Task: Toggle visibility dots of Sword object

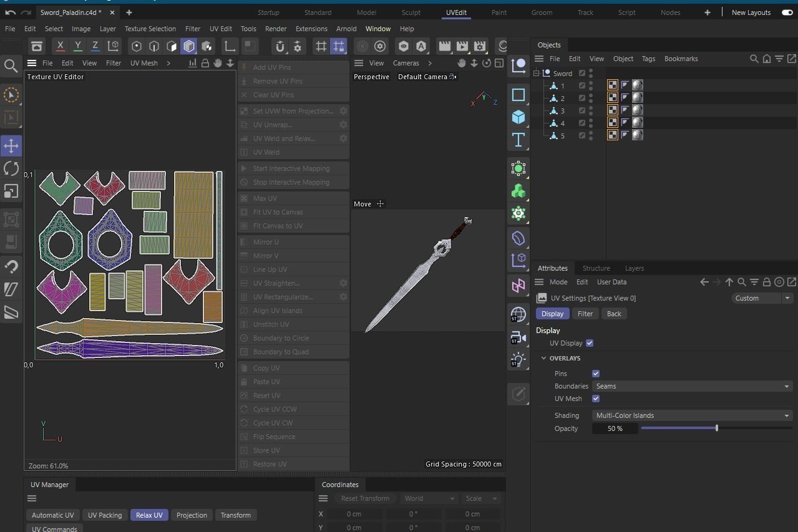Action: click(x=591, y=74)
